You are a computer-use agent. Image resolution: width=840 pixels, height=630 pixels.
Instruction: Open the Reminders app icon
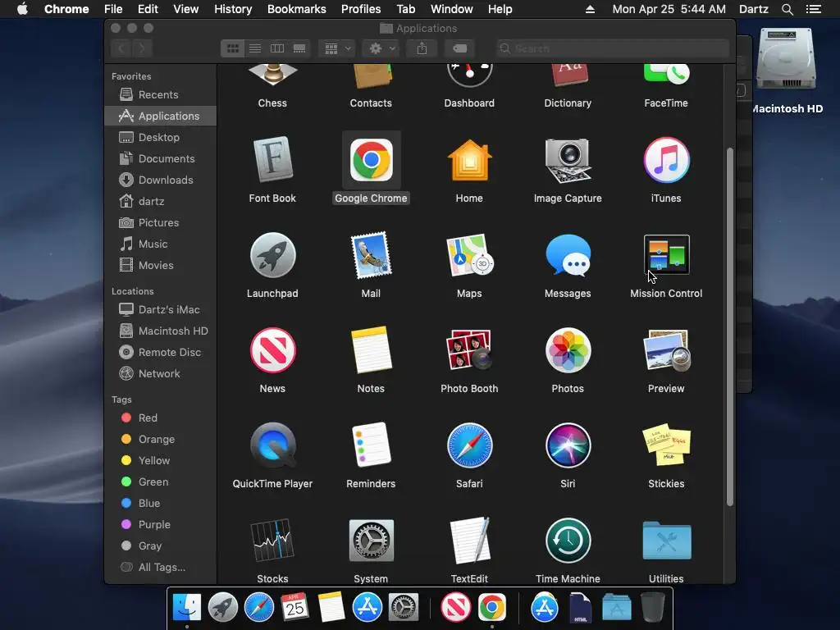(371, 445)
